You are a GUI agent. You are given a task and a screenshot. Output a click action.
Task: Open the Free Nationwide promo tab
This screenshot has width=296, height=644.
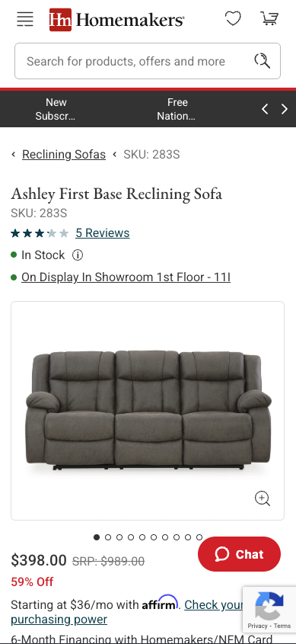177,109
